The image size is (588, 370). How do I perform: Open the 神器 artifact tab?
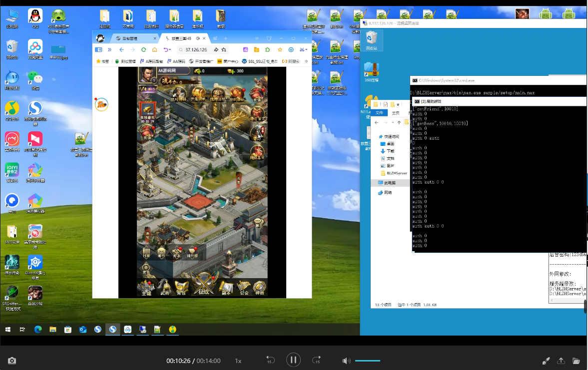coord(259,288)
